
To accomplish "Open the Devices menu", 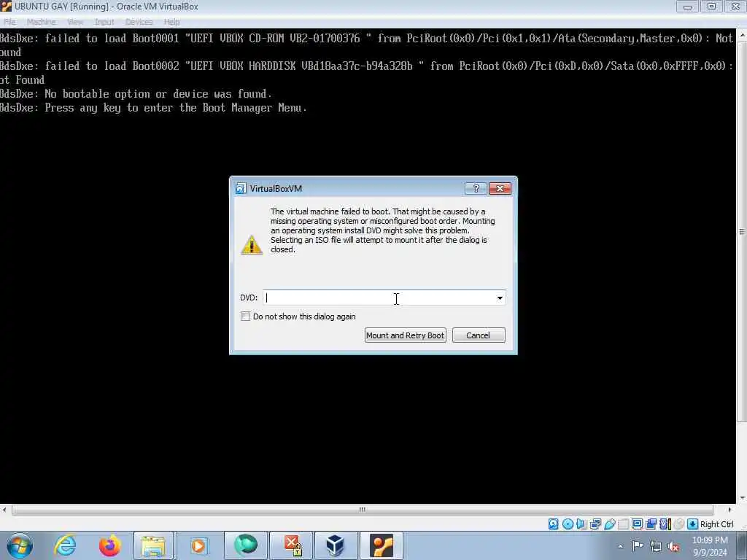I will pyautogui.click(x=139, y=22).
